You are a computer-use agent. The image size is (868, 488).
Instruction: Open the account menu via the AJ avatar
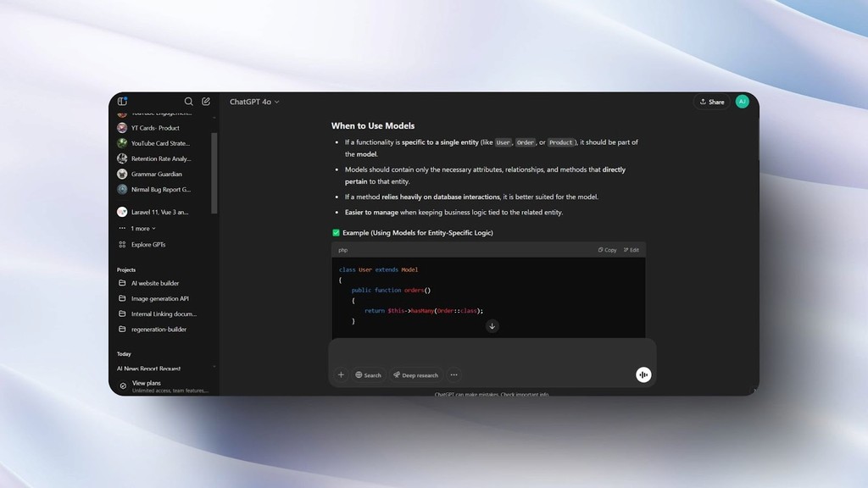tap(742, 101)
